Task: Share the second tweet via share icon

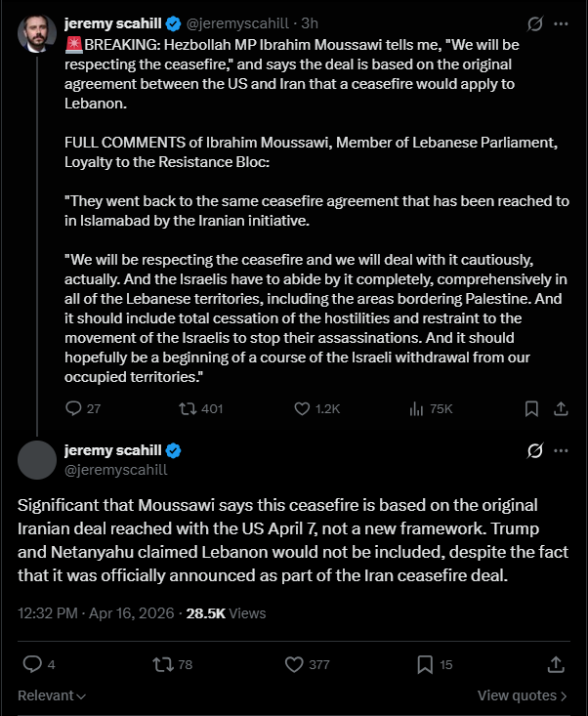Action: 556,664
